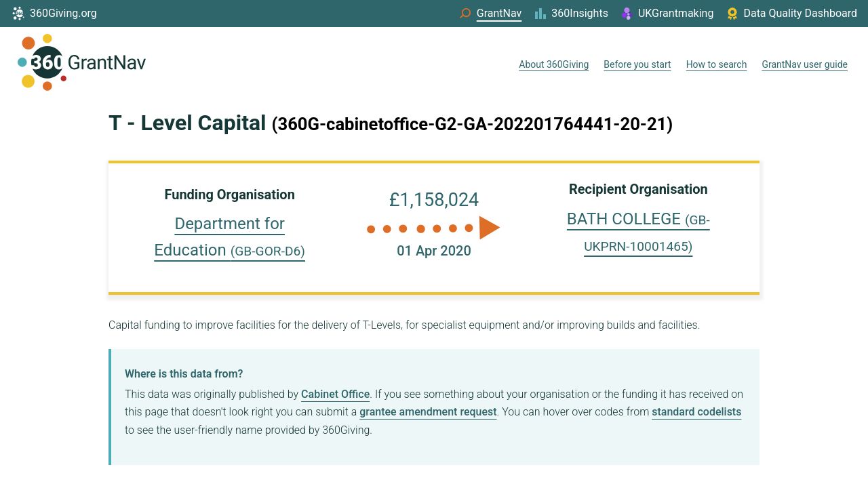Image resolution: width=868 pixels, height=488 pixels.
Task: Click the 360Insights bar chart icon
Action: [540, 13]
